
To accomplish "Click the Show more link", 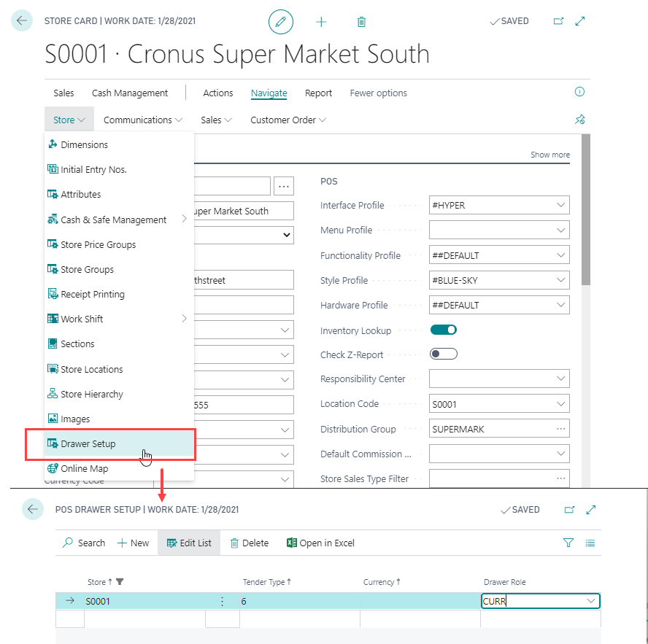I will tap(550, 155).
